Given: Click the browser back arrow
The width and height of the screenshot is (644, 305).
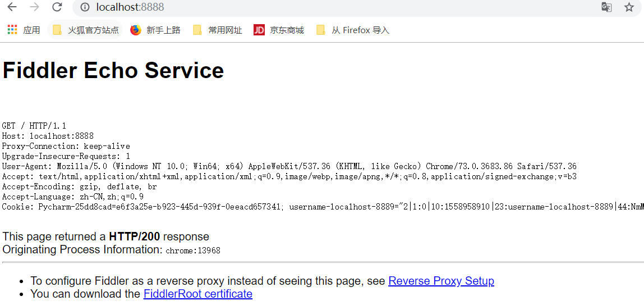Looking at the screenshot, I should click(x=12, y=7).
